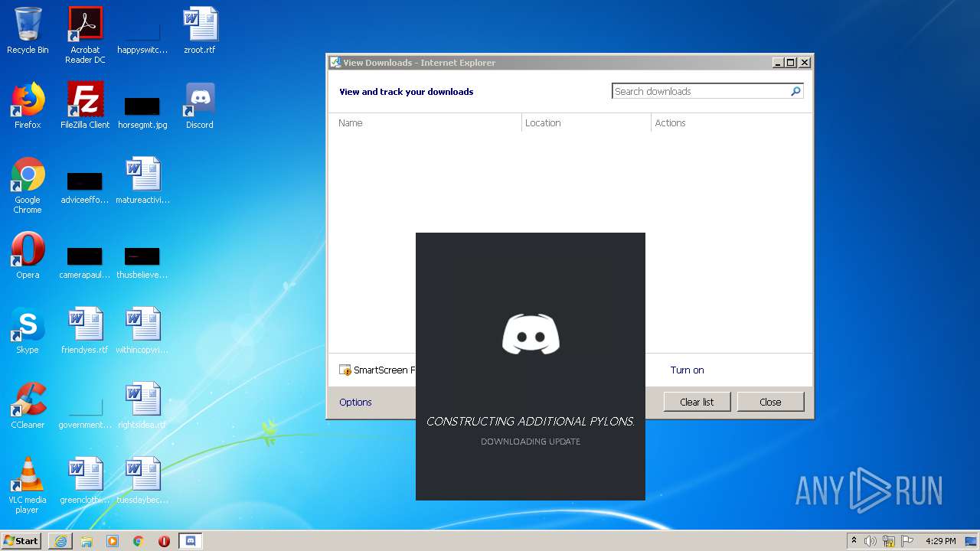Click the search magnifier icon in downloads
The image size is (980, 551).
[x=795, y=91]
